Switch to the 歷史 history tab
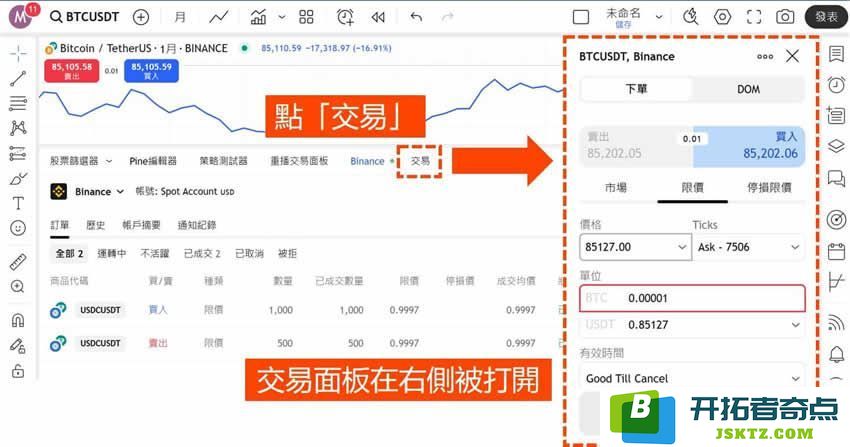 click(95, 225)
